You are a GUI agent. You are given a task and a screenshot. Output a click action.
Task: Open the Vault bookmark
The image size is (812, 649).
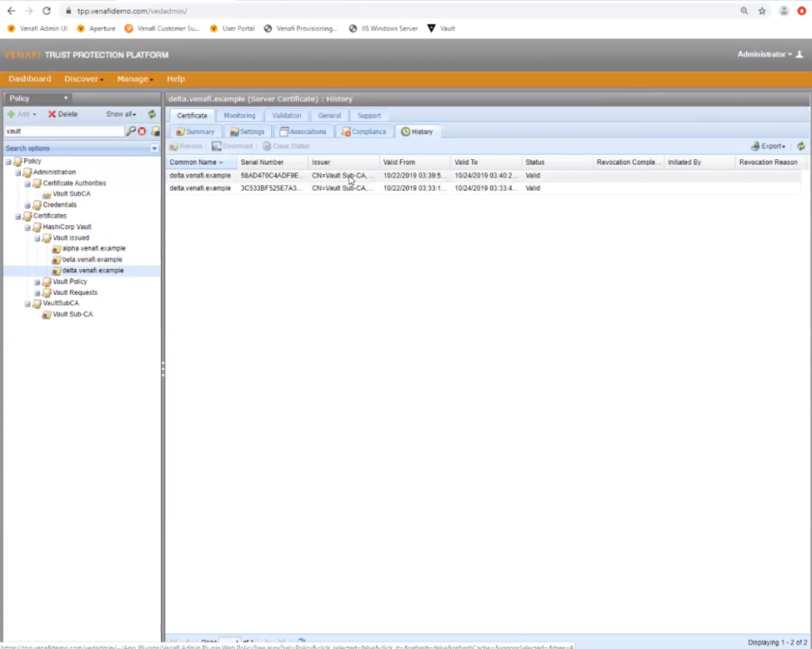point(441,28)
